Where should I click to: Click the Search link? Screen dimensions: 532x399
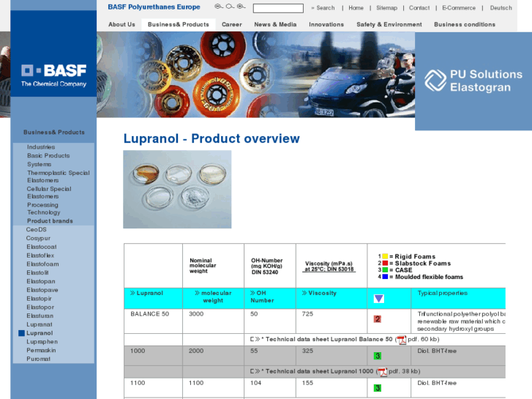pos(323,8)
